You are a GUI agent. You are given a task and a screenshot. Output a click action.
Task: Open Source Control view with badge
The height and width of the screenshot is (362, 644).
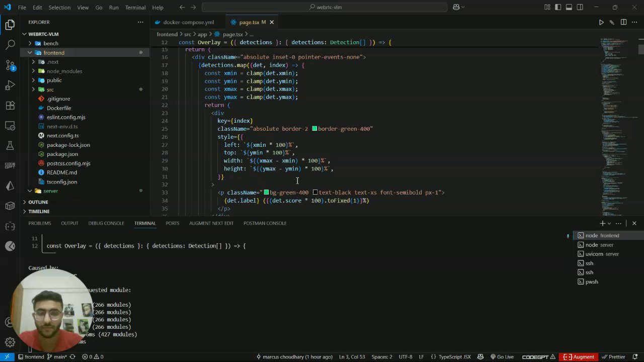tap(10, 65)
